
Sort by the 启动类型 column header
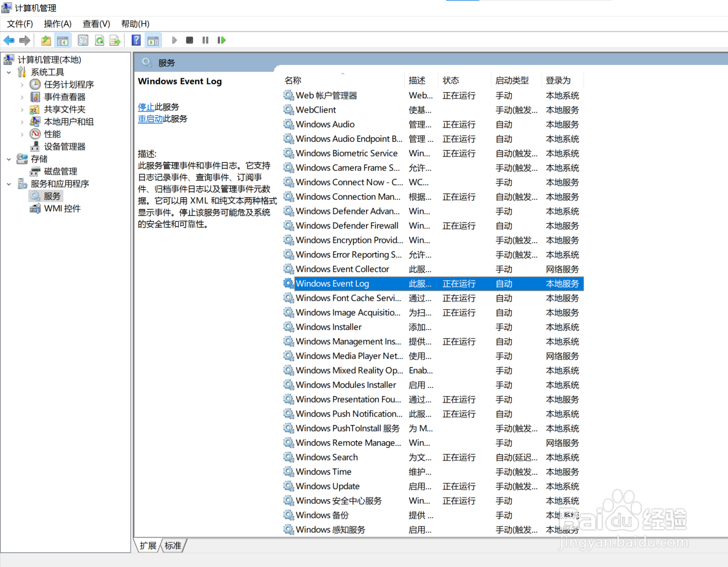coord(517,81)
